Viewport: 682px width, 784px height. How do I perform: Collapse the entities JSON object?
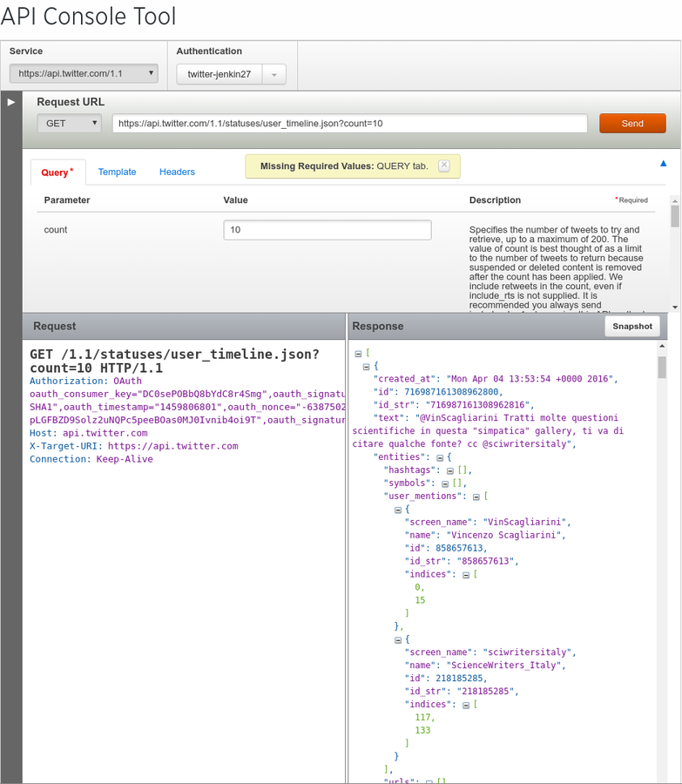coord(440,458)
